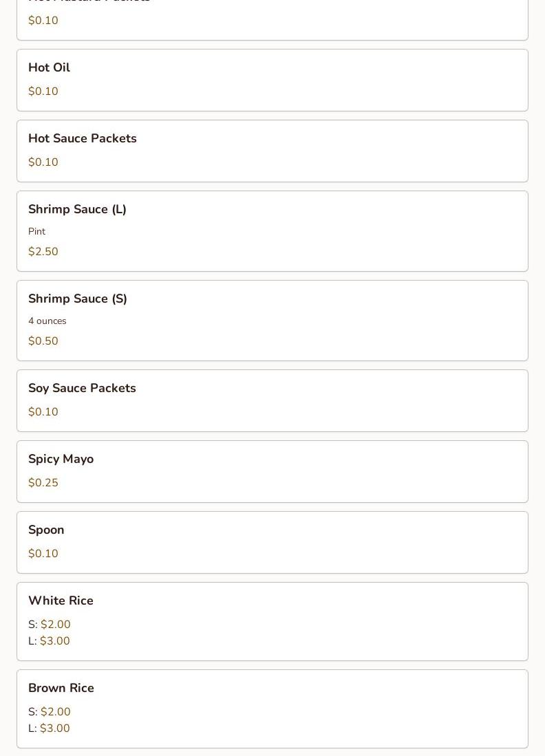
Task: Select the Shrimp Sauce (S) item
Action: coord(272,321)
